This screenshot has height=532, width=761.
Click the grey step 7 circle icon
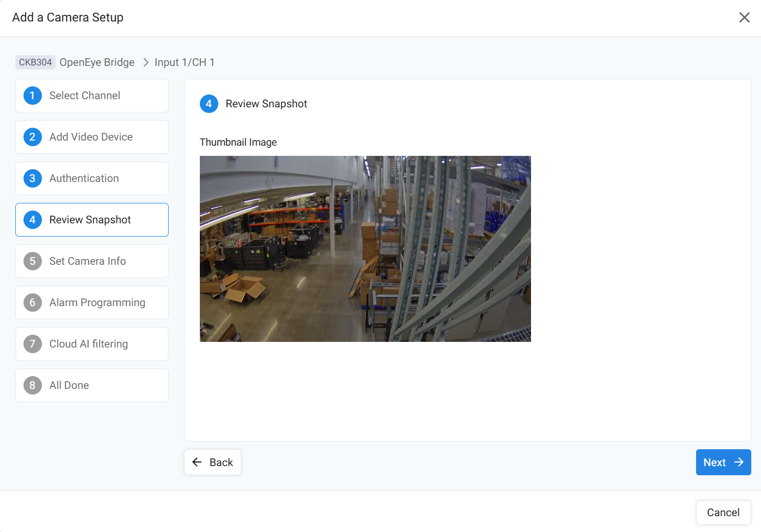tap(33, 344)
